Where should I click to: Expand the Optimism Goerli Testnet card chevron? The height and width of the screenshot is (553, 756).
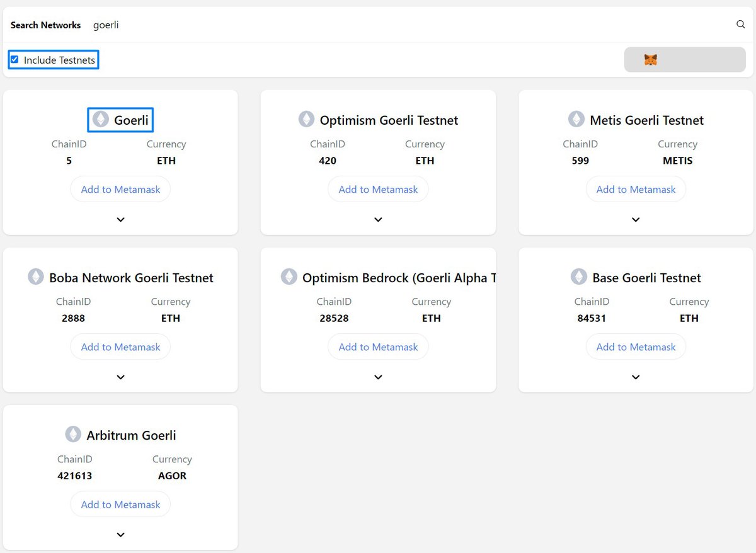pyautogui.click(x=378, y=220)
